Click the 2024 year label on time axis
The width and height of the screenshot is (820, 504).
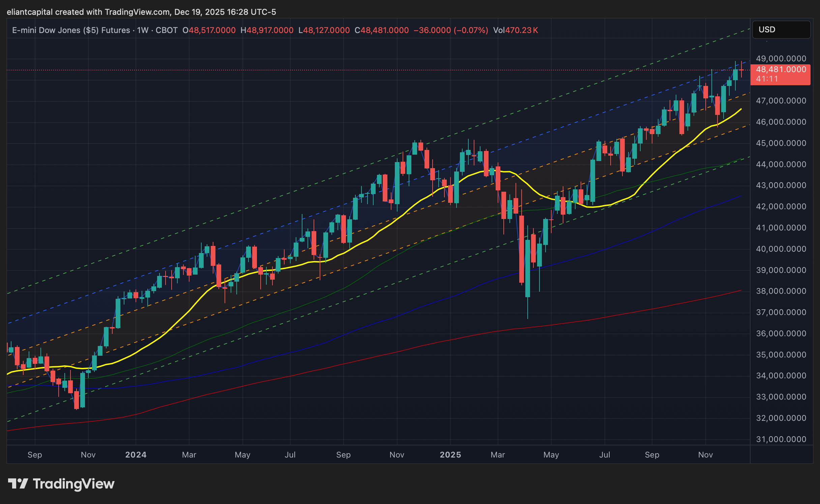point(136,455)
